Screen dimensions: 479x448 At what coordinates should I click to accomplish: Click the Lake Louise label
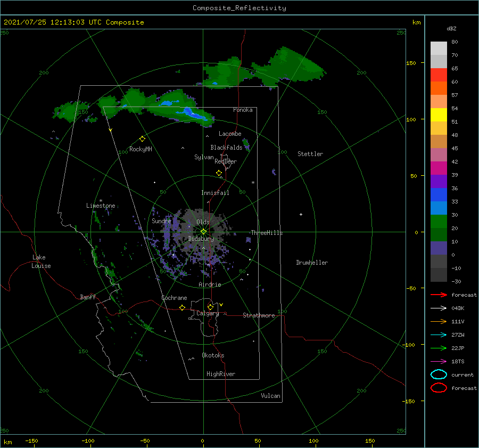41,262
